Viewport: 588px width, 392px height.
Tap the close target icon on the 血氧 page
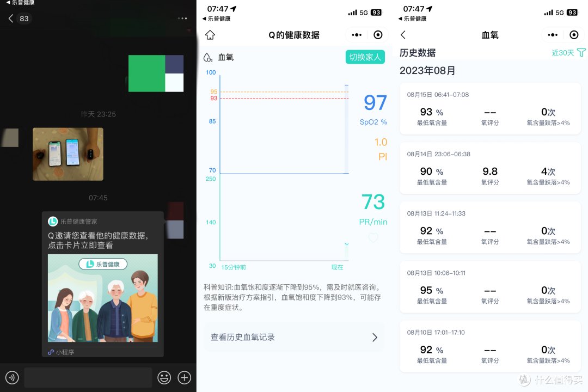click(x=574, y=35)
